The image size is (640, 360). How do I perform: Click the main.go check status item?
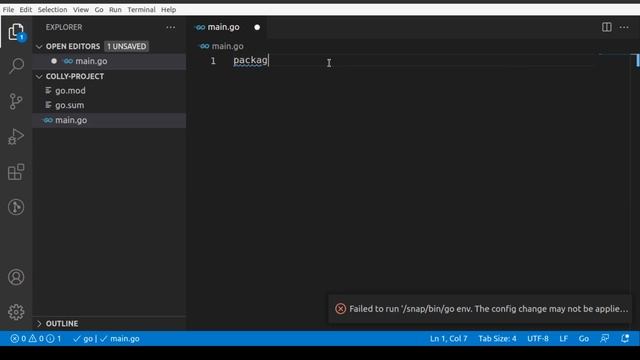120,339
